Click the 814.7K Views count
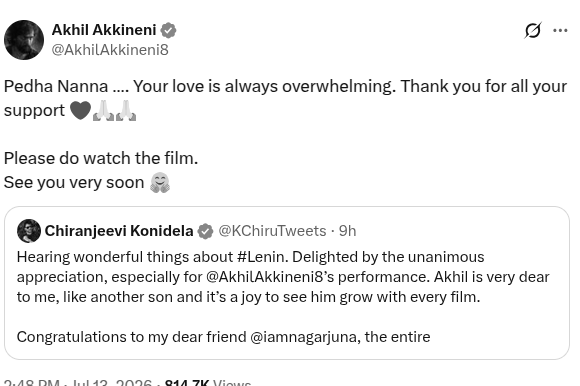580x386 pixels. (208, 383)
